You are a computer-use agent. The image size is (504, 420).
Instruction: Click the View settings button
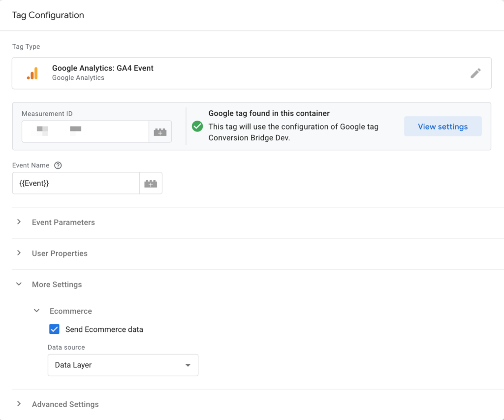point(442,127)
